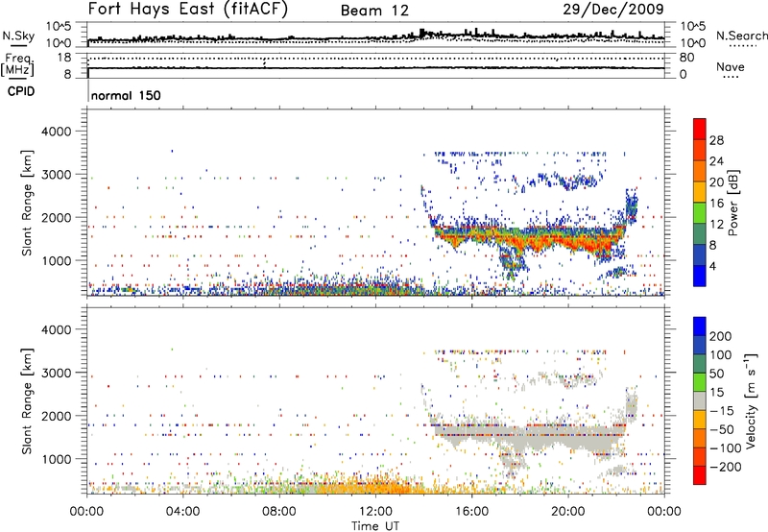
Task: Click the '80' Nave axis tick
Action: click(x=686, y=58)
